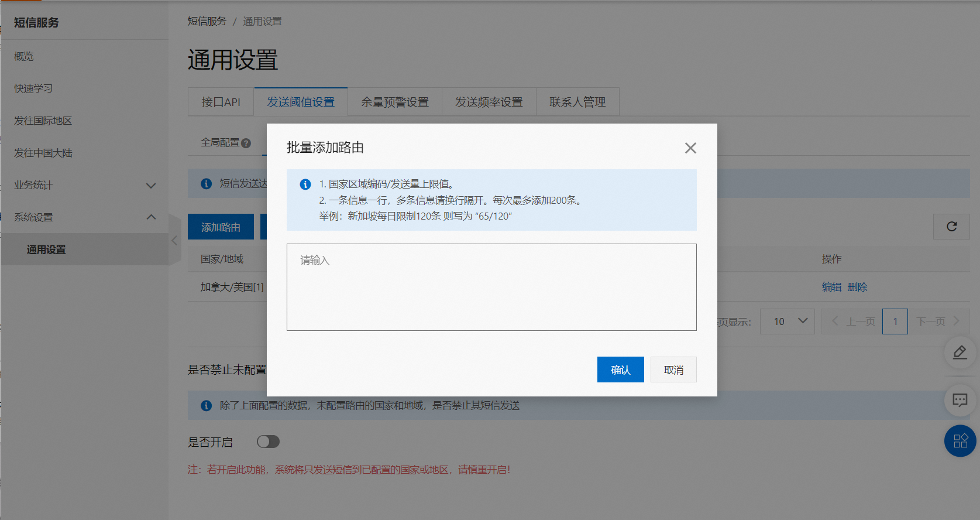Screen dimensions: 980x520
Task: Select 通用设置 in the sidebar
Action: tap(84, 249)
